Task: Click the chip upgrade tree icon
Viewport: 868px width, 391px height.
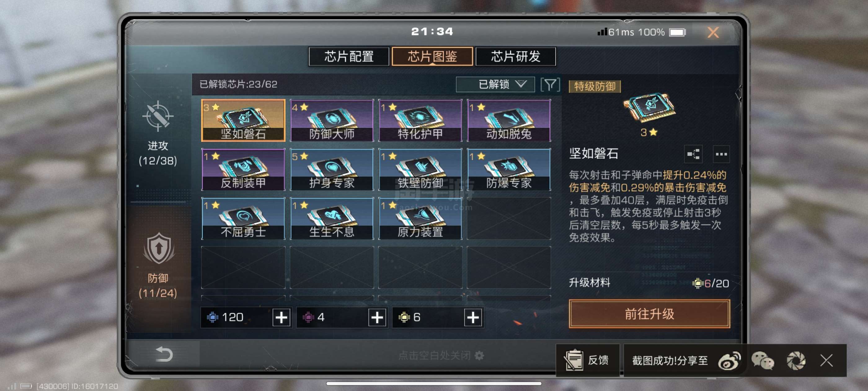Action: click(693, 154)
